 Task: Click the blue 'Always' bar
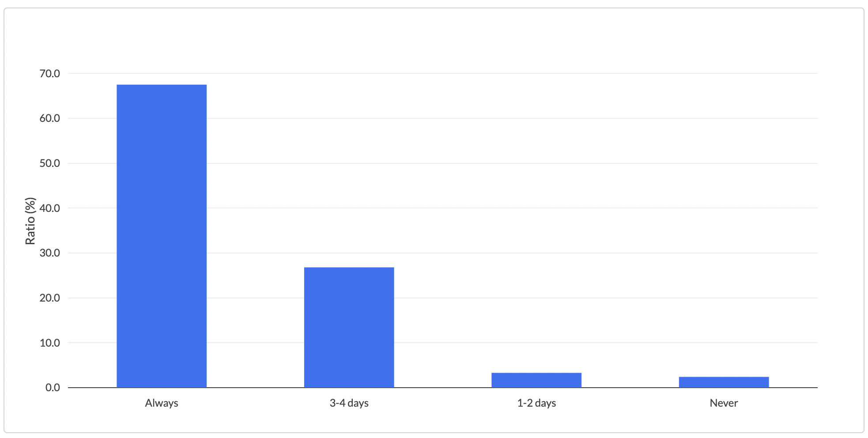[x=162, y=236]
